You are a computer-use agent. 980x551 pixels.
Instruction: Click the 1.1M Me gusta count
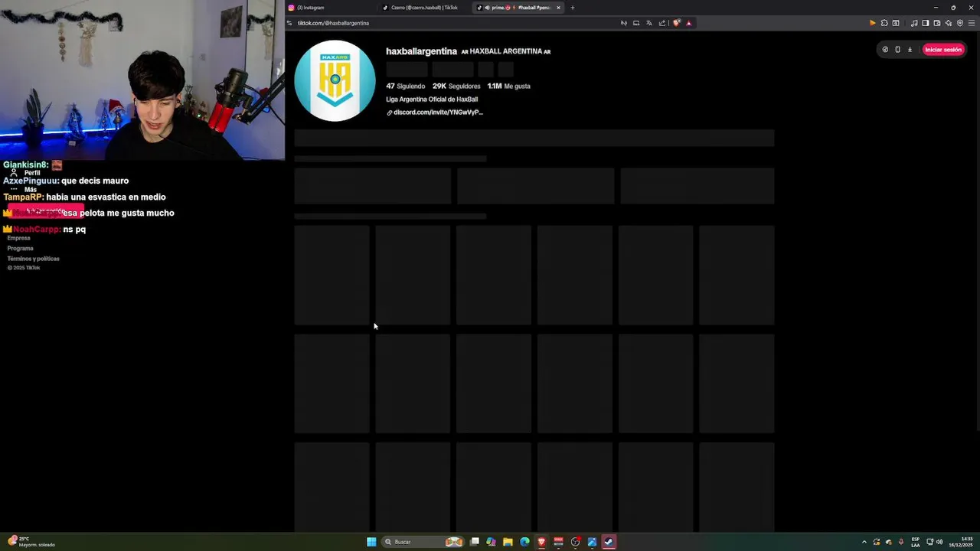(x=509, y=86)
